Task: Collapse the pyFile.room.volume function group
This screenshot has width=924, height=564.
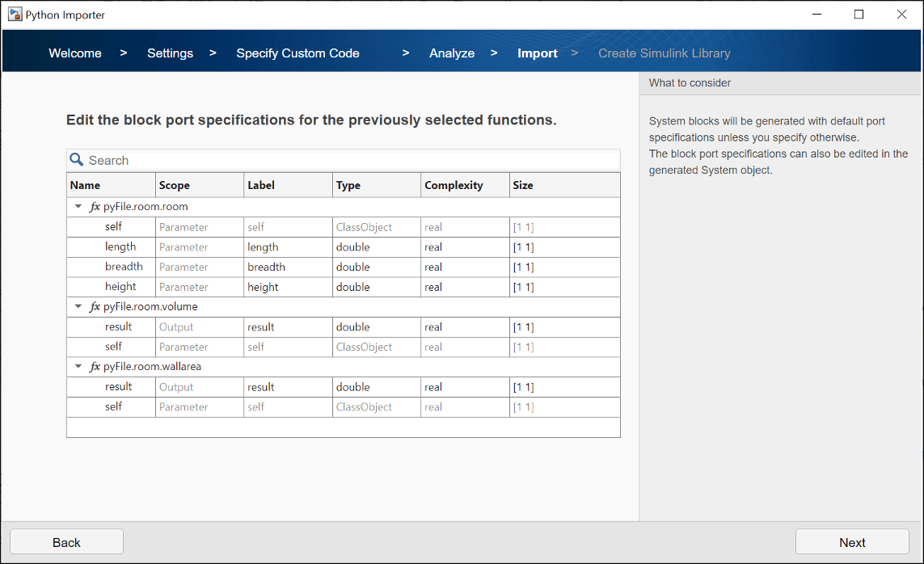Action: click(78, 307)
